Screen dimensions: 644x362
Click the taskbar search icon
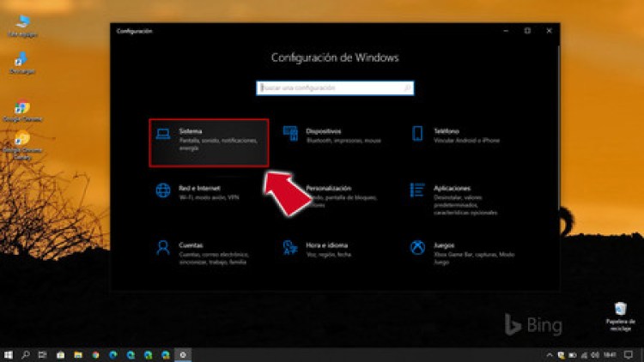pyautogui.click(x=26, y=353)
